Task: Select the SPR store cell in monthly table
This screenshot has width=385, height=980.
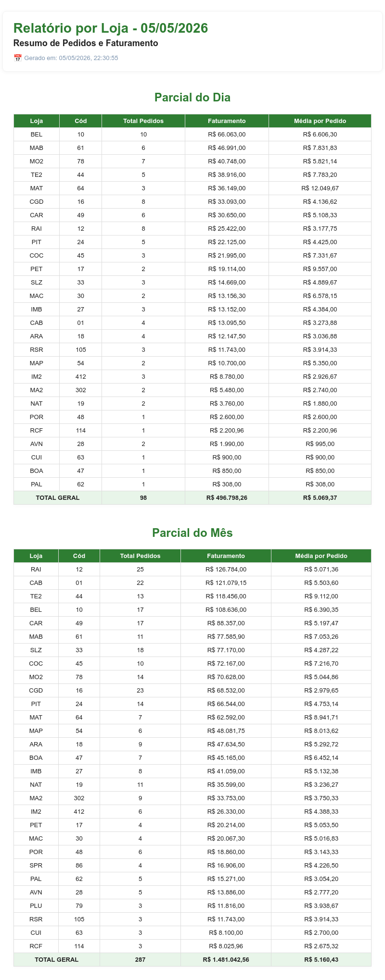Action: (x=36, y=866)
